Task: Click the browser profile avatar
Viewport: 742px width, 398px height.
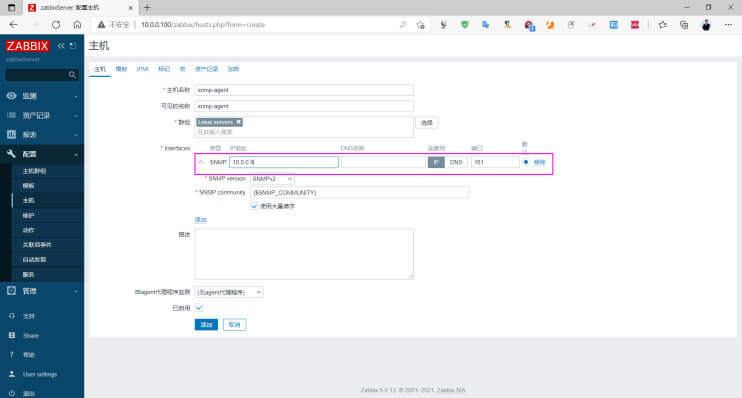Action: click(x=706, y=25)
